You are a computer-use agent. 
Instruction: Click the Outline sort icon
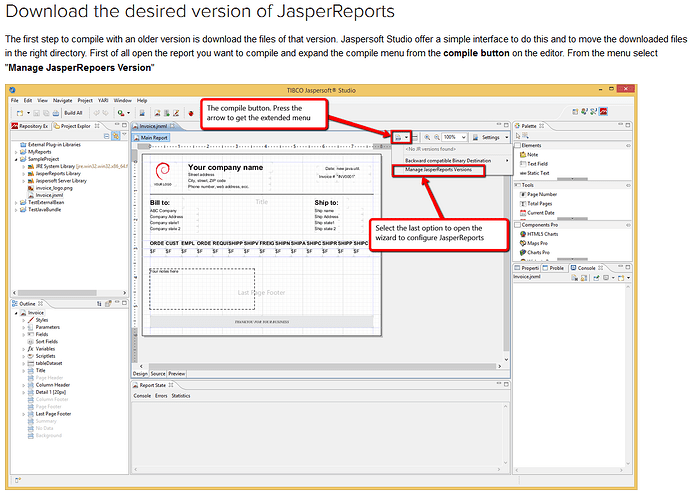pos(99,304)
